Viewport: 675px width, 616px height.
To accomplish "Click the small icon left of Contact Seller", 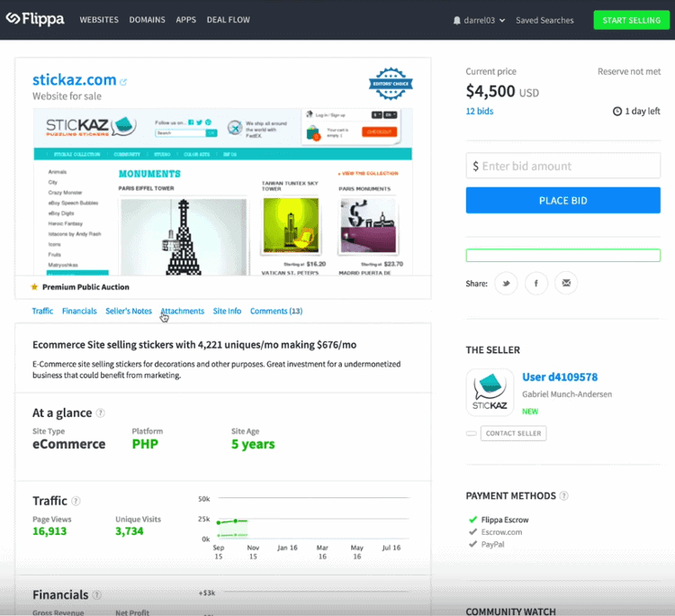I will tap(472, 433).
